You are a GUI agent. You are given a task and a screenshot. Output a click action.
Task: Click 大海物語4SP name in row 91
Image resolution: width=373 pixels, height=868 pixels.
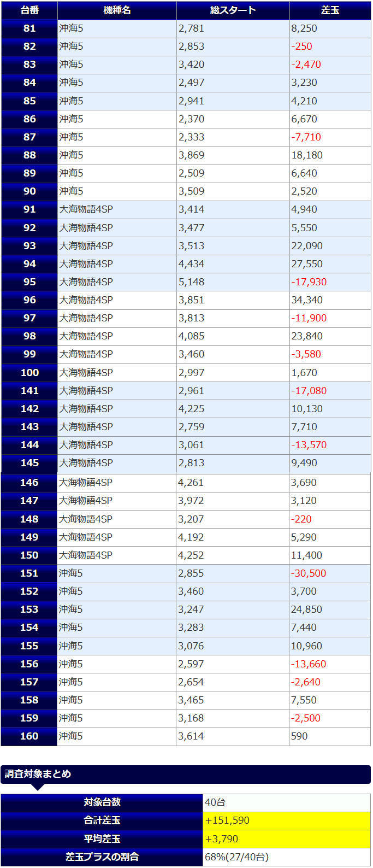click(x=86, y=209)
